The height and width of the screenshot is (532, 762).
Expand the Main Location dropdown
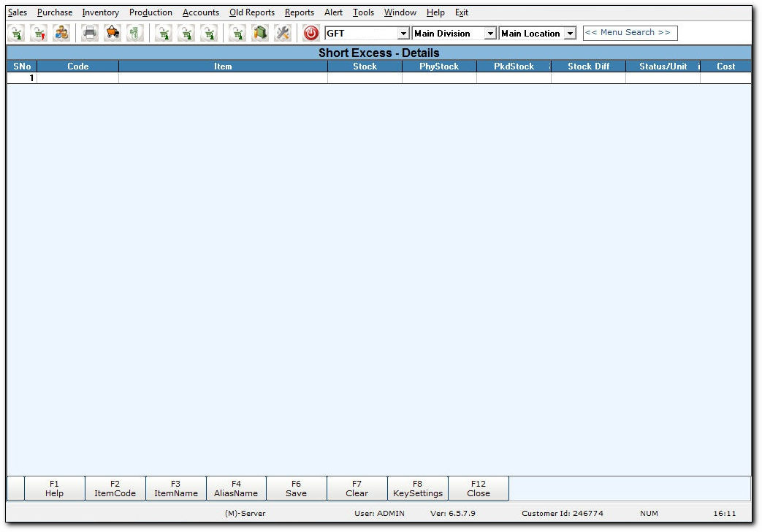click(570, 33)
